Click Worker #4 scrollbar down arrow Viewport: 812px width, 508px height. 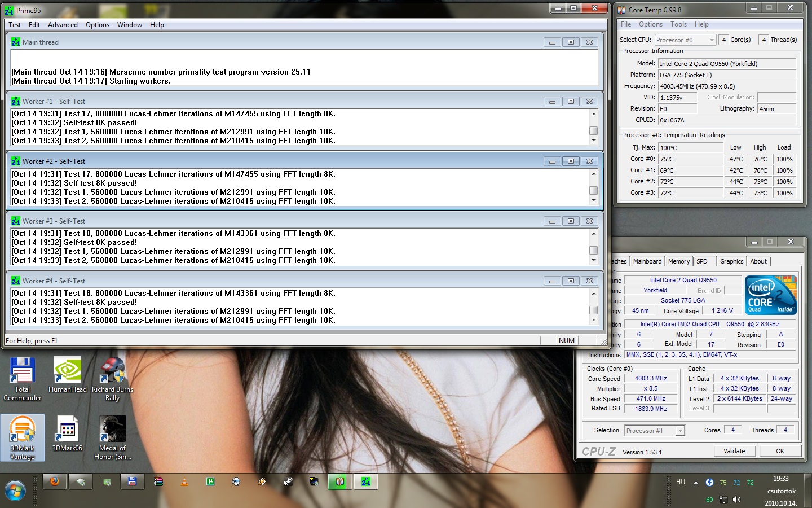tap(593, 320)
